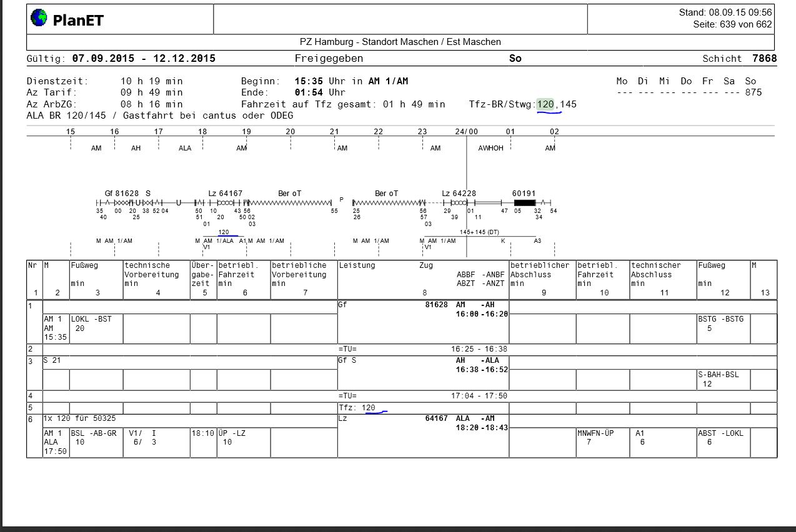Click the betrieblicher Abschluss column header
The width and height of the screenshot is (796, 532).
click(x=540, y=270)
